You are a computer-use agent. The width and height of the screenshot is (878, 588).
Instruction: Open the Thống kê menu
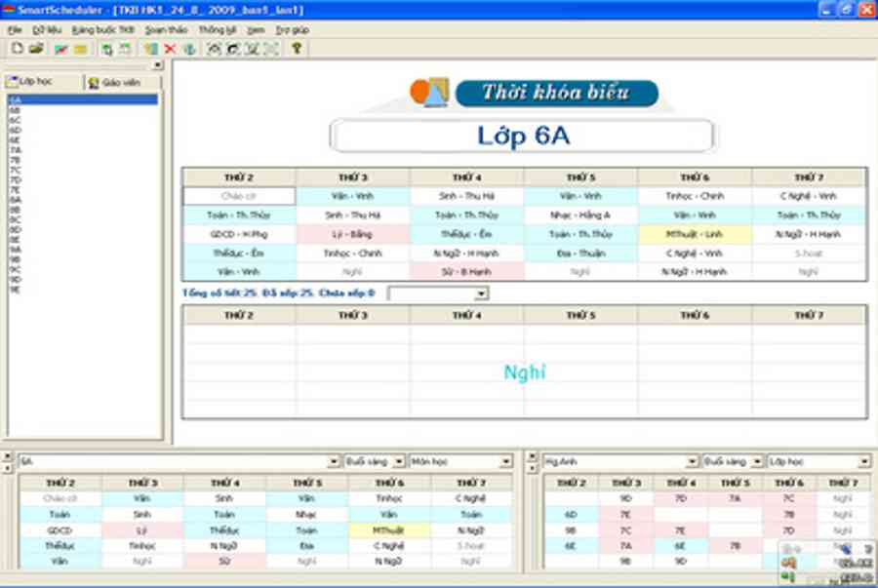coord(217,30)
